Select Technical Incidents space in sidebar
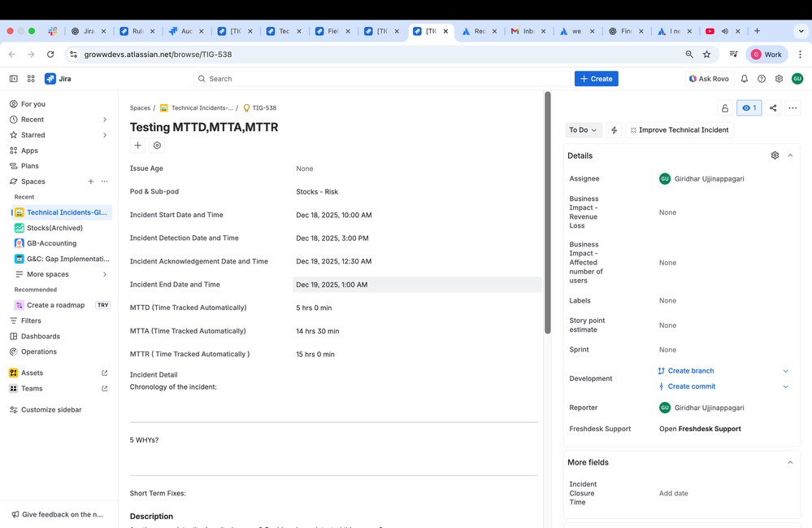The image size is (812, 528). point(62,212)
